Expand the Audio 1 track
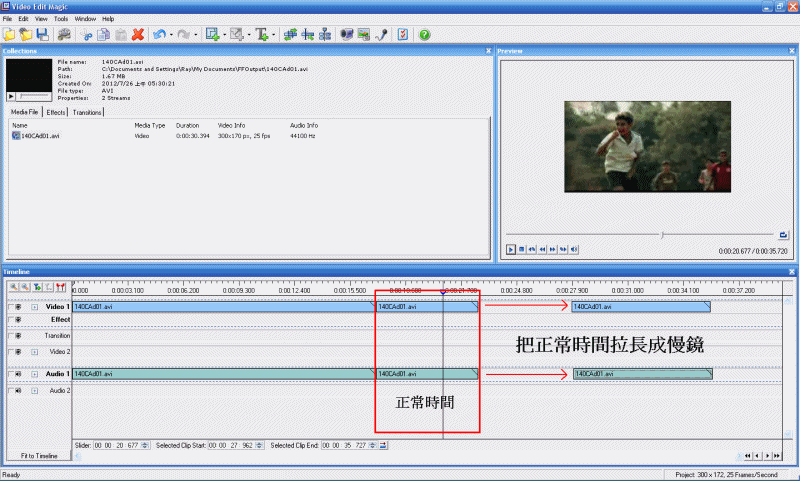Screen dimensions: 800x481 35,374
